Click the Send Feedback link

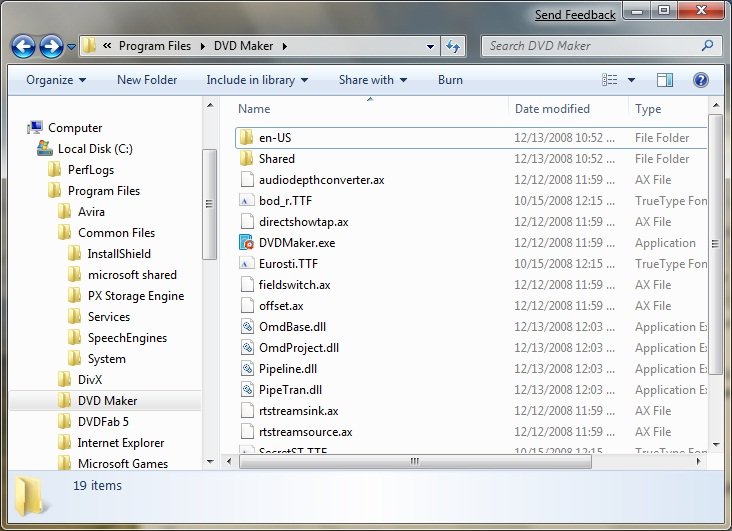click(x=575, y=15)
